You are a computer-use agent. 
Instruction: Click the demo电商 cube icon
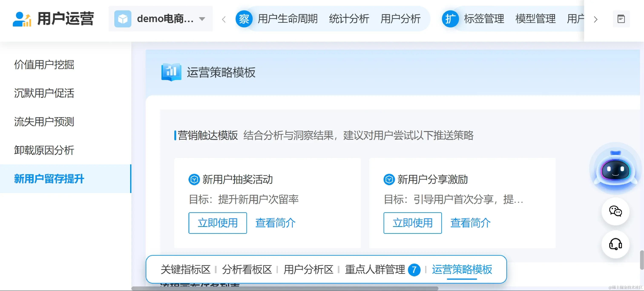(x=122, y=19)
